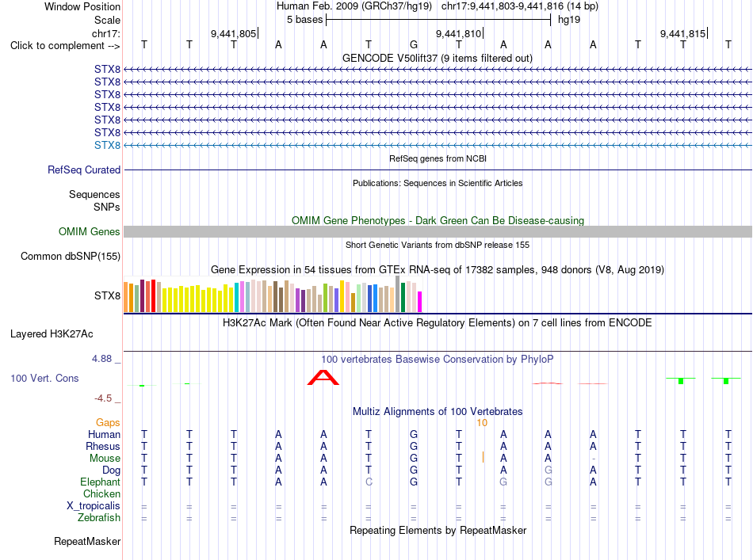Click the gray OMIM Genes bar
753x560 pixels.
[x=438, y=232]
